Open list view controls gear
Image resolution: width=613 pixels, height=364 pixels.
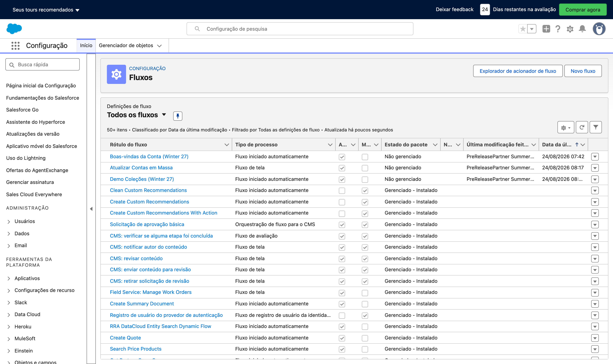[x=566, y=127]
